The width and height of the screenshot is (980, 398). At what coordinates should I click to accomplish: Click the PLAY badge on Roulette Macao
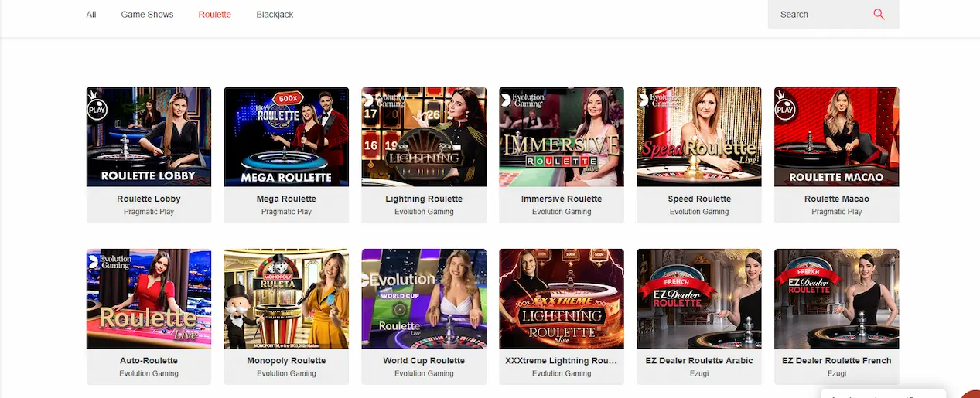785,105
